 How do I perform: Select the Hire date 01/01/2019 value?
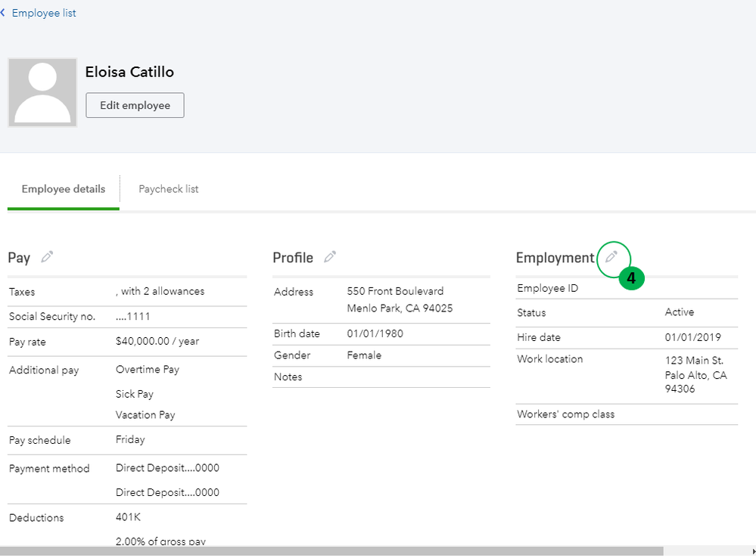692,337
